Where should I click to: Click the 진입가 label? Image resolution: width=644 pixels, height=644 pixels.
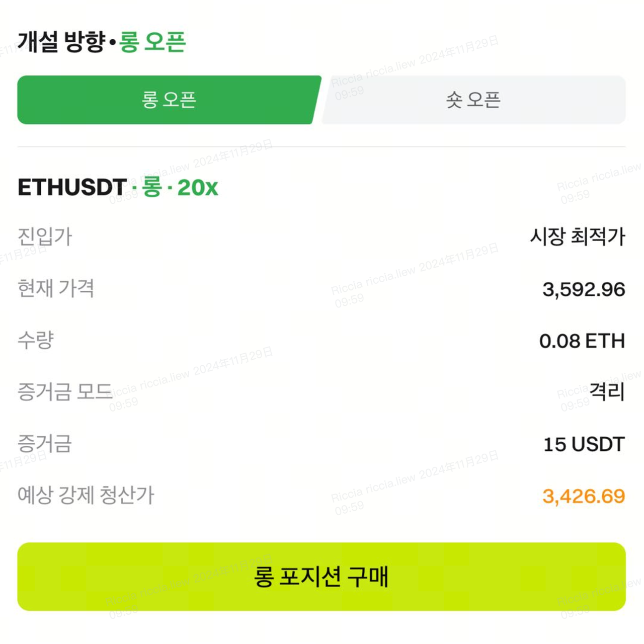45,236
